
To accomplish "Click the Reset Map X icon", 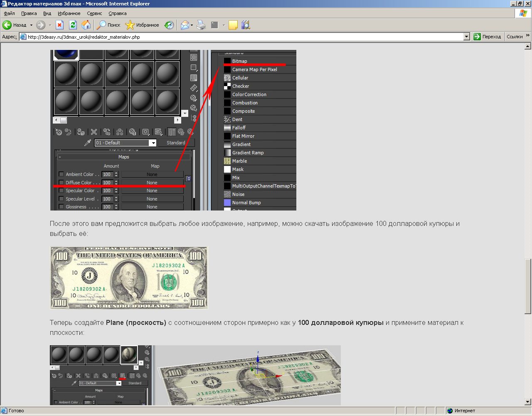I will click(x=94, y=132).
